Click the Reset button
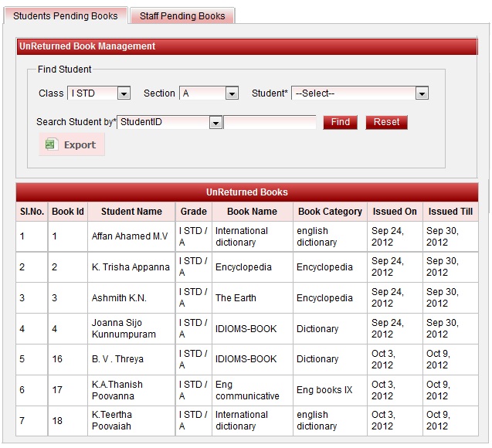The width and height of the screenshot is (492, 448). click(386, 122)
